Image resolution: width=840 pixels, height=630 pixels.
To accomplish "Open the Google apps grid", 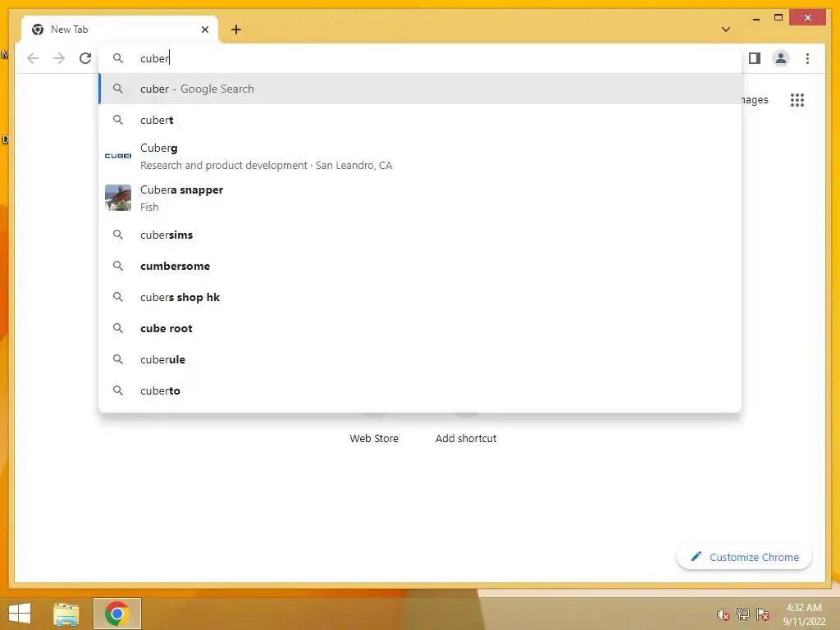I will (x=797, y=99).
